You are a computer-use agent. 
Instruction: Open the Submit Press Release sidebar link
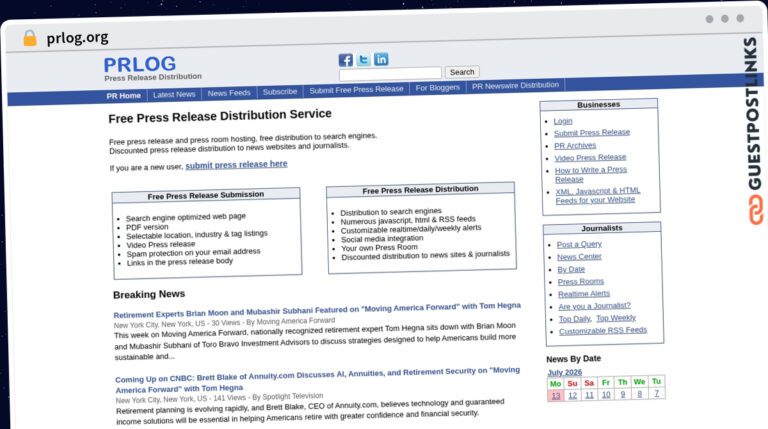tap(592, 133)
